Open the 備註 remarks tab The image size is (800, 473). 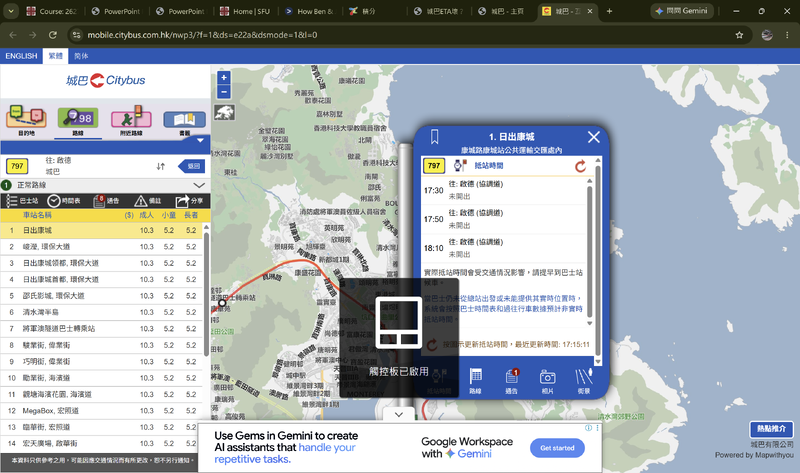point(148,201)
